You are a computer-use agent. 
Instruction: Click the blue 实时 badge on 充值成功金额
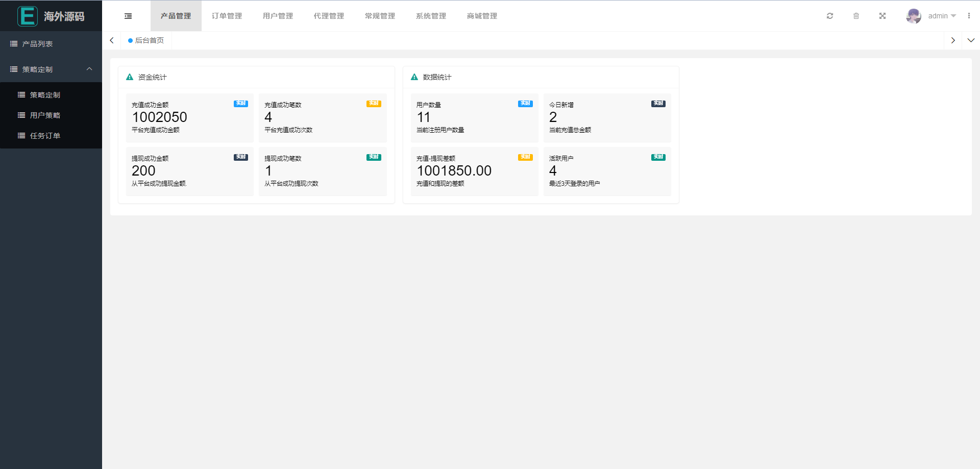pos(240,103)
